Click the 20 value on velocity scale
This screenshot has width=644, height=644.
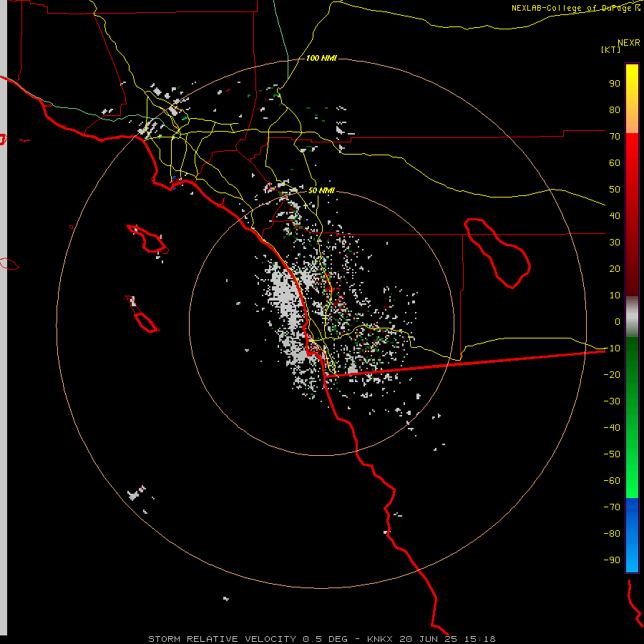pos(615,269)
